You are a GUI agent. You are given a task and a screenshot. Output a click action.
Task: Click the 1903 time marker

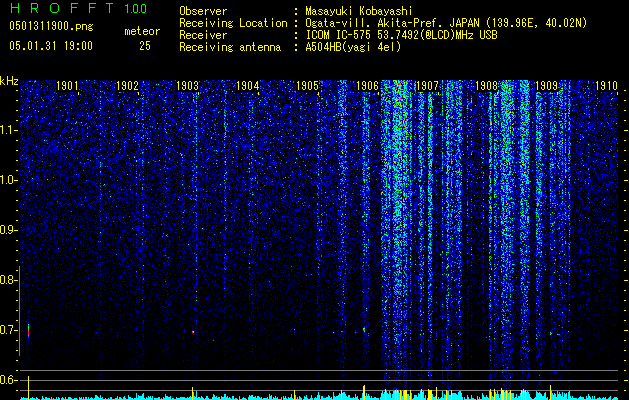[187, 86]
